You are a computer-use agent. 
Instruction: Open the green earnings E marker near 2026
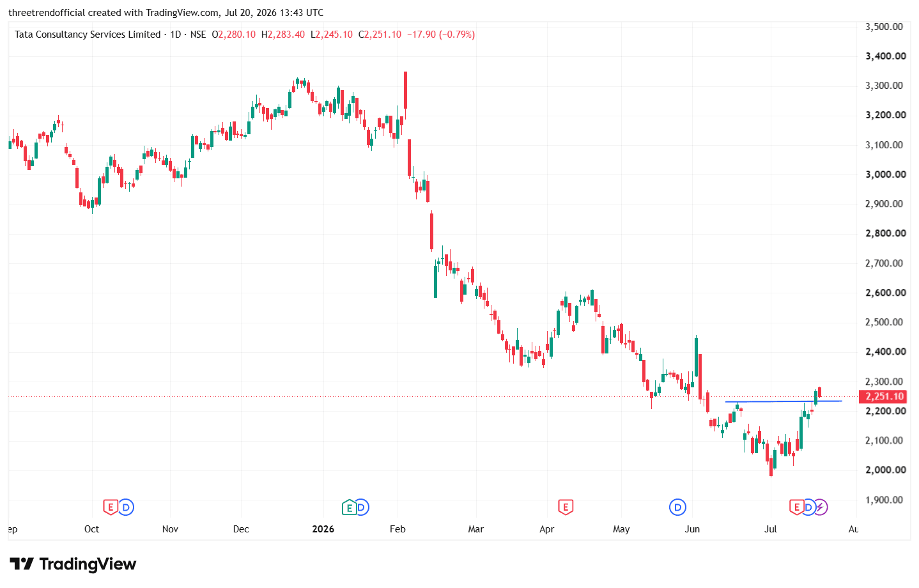point(349,507)
